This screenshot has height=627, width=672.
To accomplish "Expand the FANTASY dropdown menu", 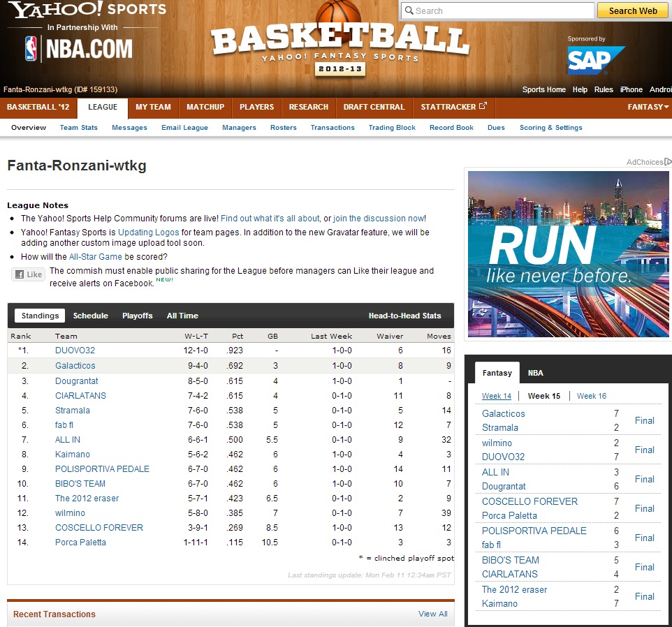I will [x=648, y=107].
